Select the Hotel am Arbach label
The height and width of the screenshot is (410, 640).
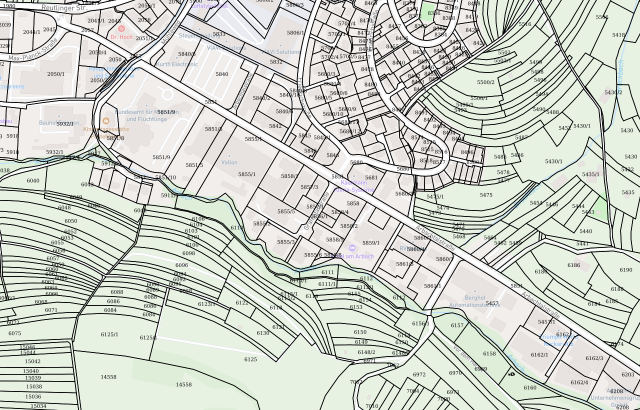pyautogui.click(x=353, y=256)
